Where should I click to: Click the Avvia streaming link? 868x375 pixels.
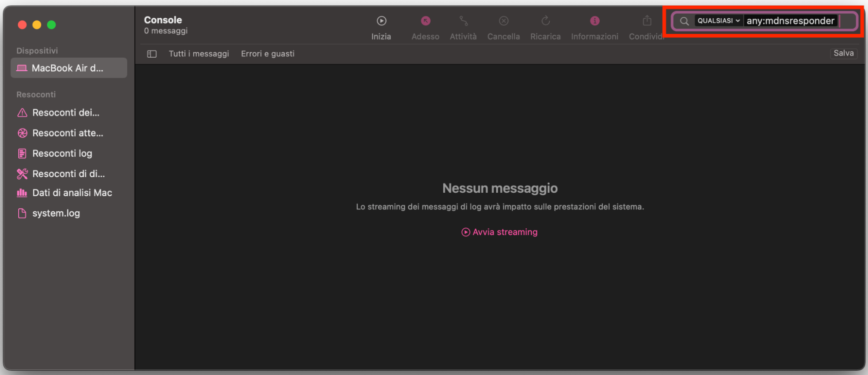[499, 232]
